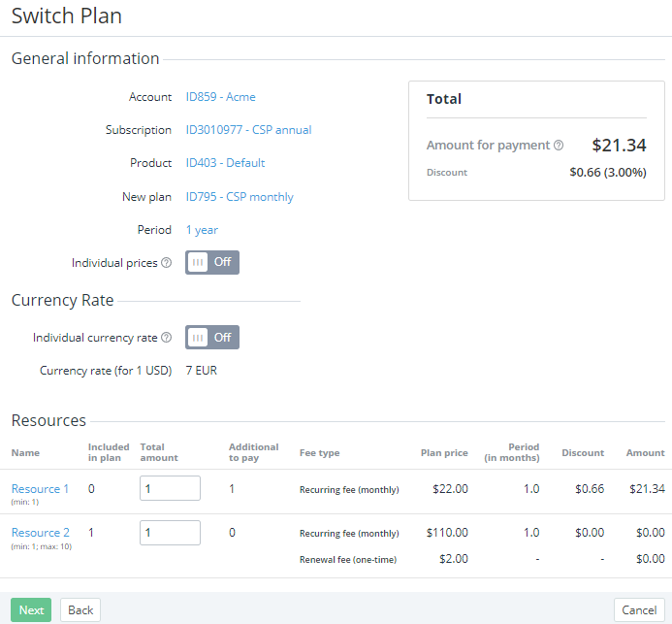Screen dimensions: 672x624
Task: Open new plan ID795 - CSP monthly
Action: [240, 197]
